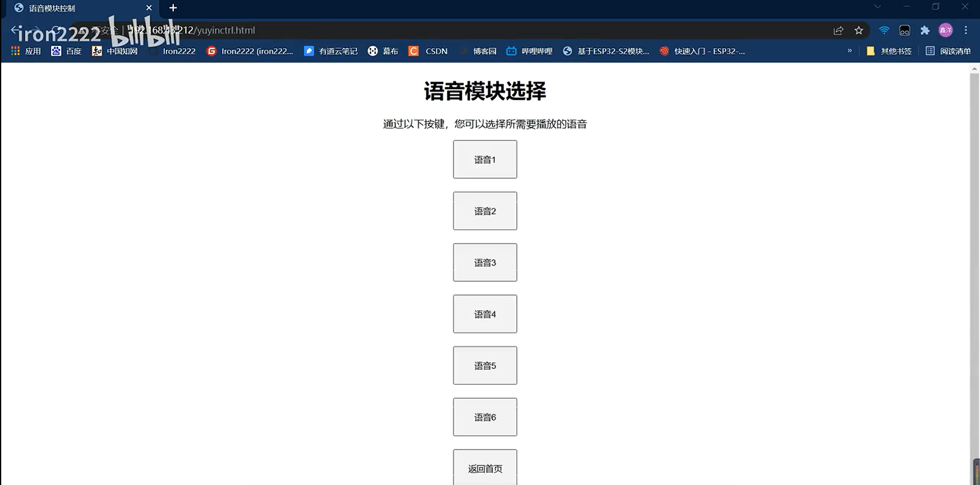980x485 pixels.
Task: Open the 幕布 bookmark
Action: [x=383, y=51]
